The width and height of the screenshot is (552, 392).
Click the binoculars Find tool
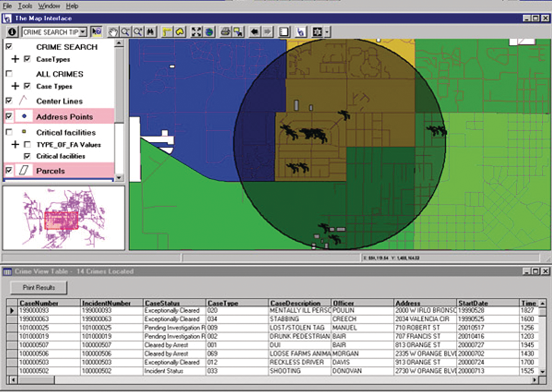150,32
